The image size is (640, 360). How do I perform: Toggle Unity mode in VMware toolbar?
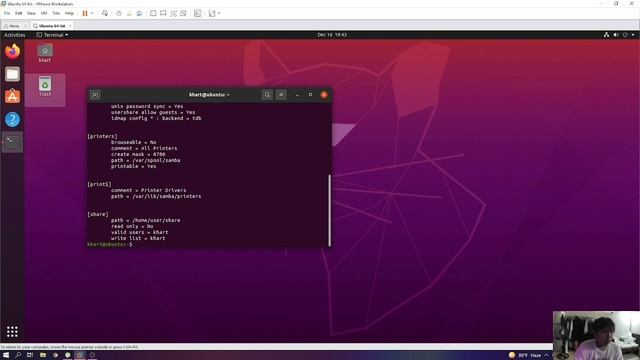pos(183,13)
